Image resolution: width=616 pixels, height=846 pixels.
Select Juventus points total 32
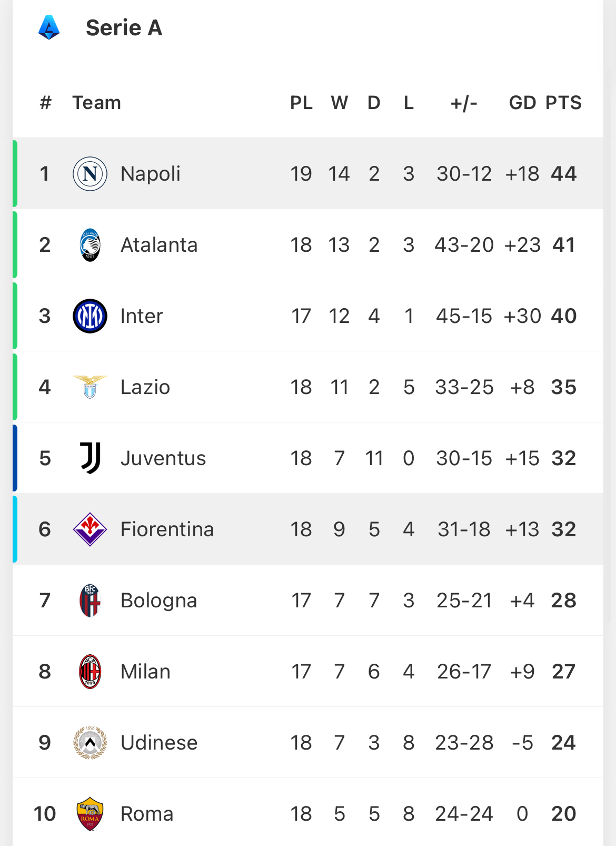[x=564, y=458]
